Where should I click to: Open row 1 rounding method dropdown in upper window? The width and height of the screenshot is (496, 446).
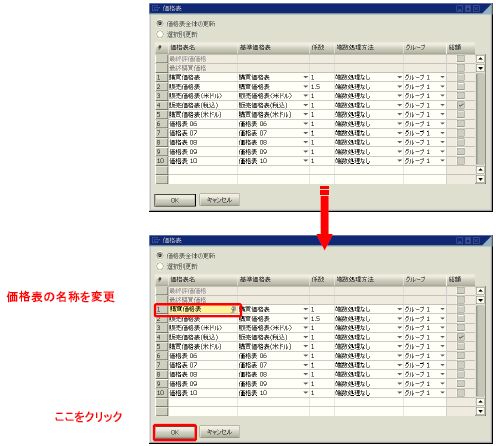(399, 77)
